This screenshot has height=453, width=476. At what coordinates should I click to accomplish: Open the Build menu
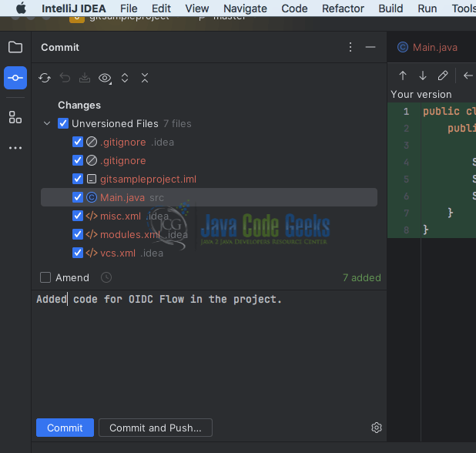(391, 8)
